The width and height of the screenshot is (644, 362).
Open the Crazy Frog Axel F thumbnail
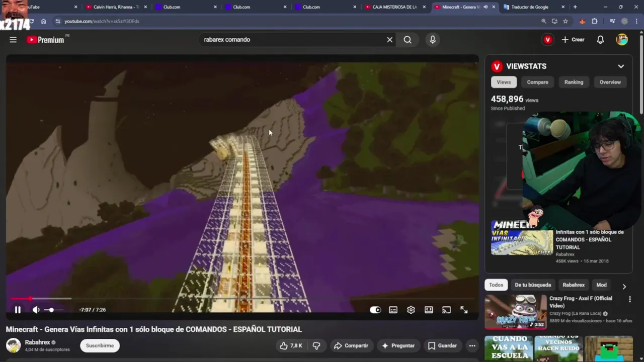[515, 312]
